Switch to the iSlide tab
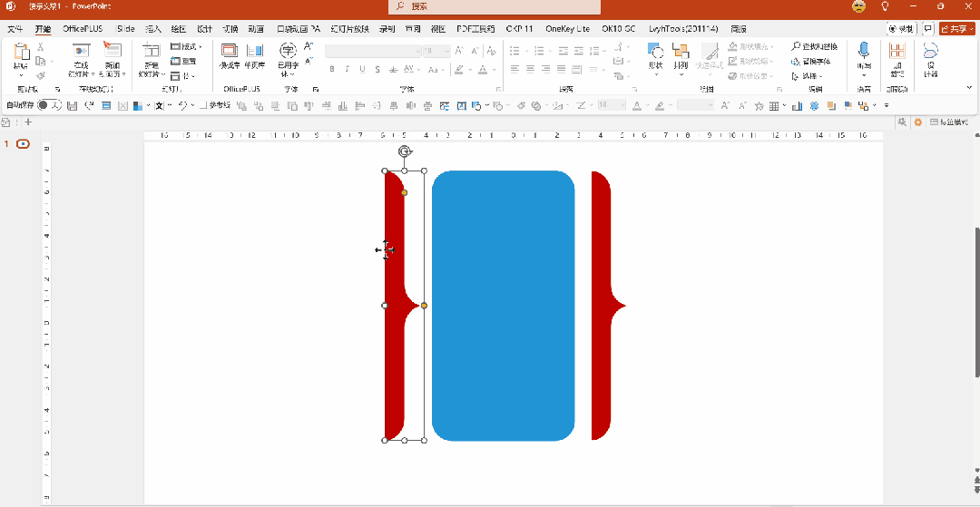This screenshot has width=980, height=507. (125, 29)
